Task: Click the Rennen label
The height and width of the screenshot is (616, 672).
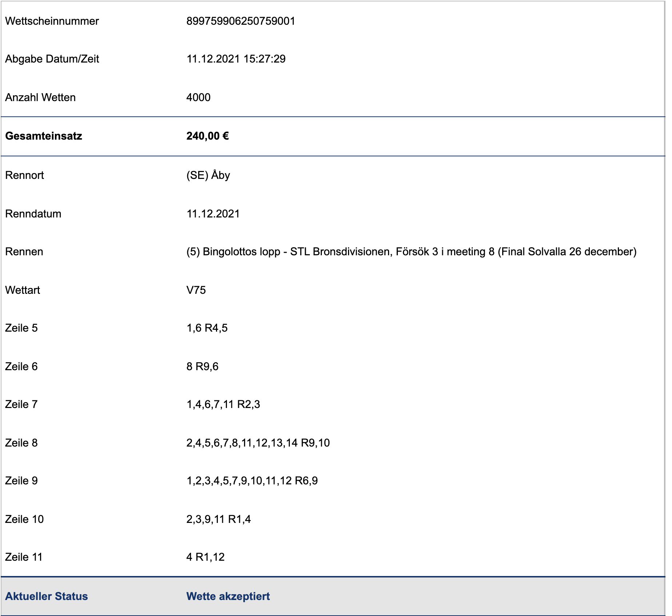Action: 24,252
